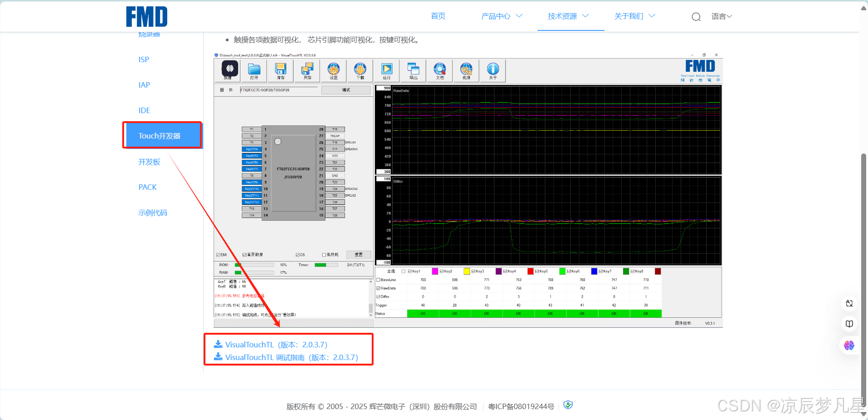
Task: Select ISP in the left sidebar
Action: click(x=144, y=59)
